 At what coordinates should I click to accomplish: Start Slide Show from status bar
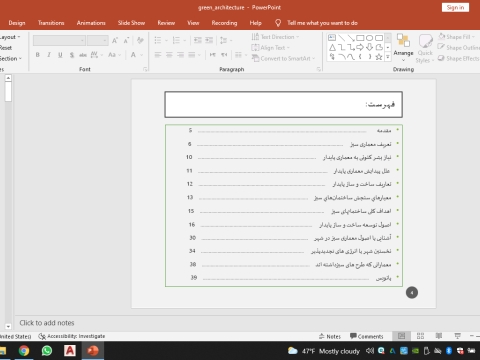point(457,336)
